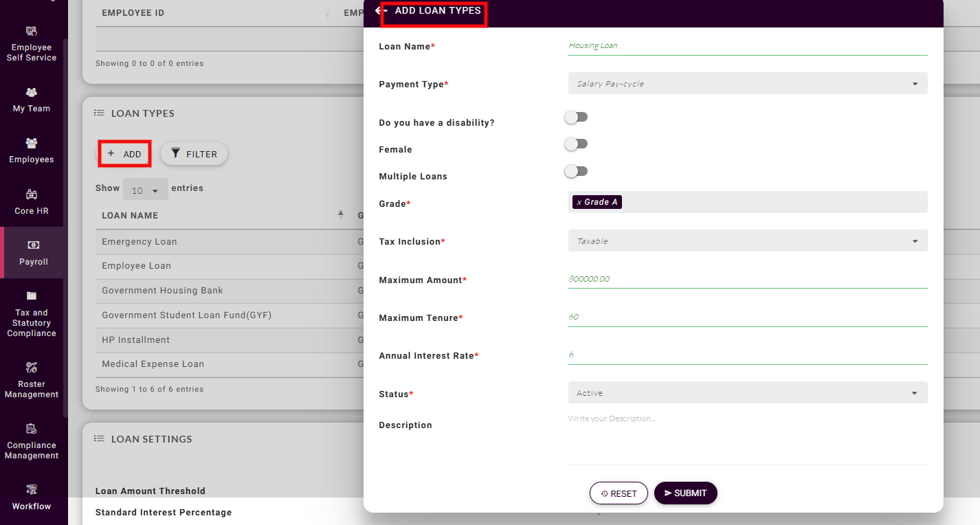Turn on Multiple Loans switch

(x=576, y=171)
